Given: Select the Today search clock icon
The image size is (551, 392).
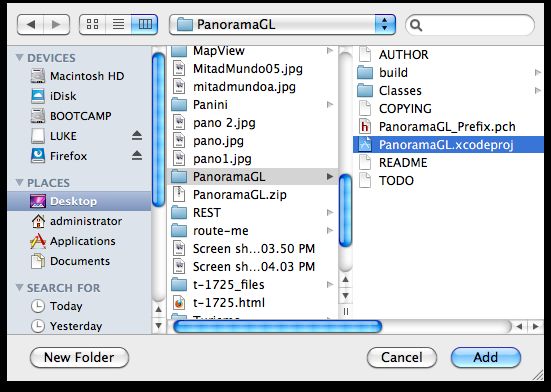Looking at the screenshot, I should click(x=38, y=306).
